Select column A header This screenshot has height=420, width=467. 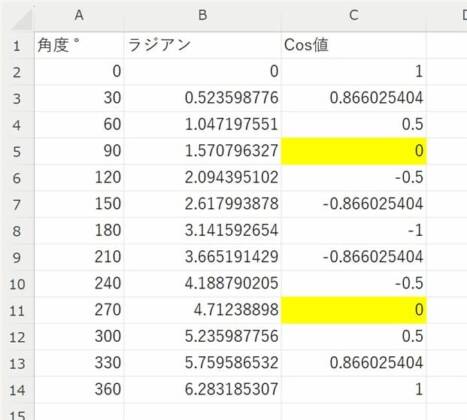(x=79, y=16)
